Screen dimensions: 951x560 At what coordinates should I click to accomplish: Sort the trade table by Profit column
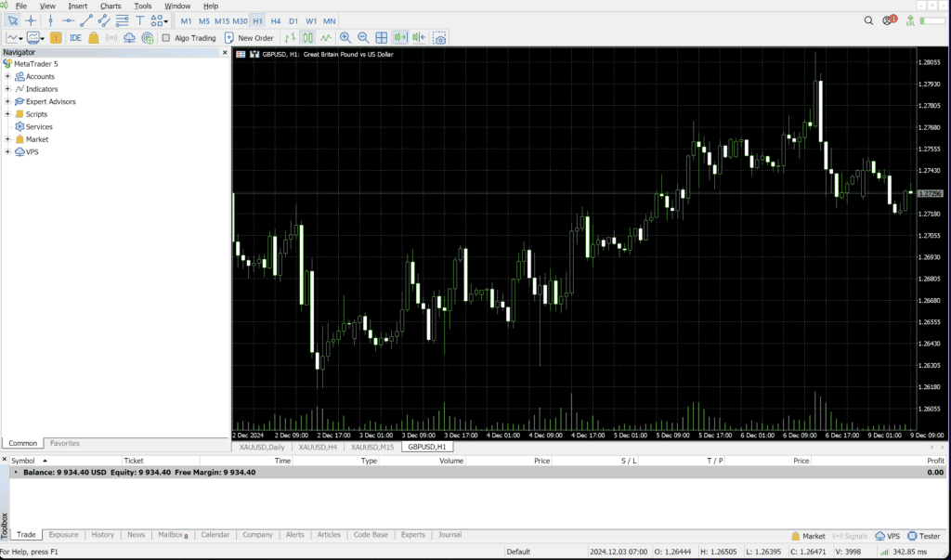tap(934, 461)
